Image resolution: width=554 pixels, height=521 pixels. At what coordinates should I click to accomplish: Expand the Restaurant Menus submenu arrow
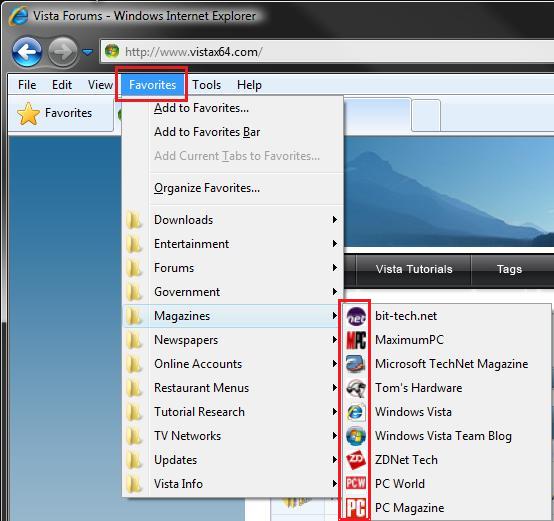click(334, 388)
